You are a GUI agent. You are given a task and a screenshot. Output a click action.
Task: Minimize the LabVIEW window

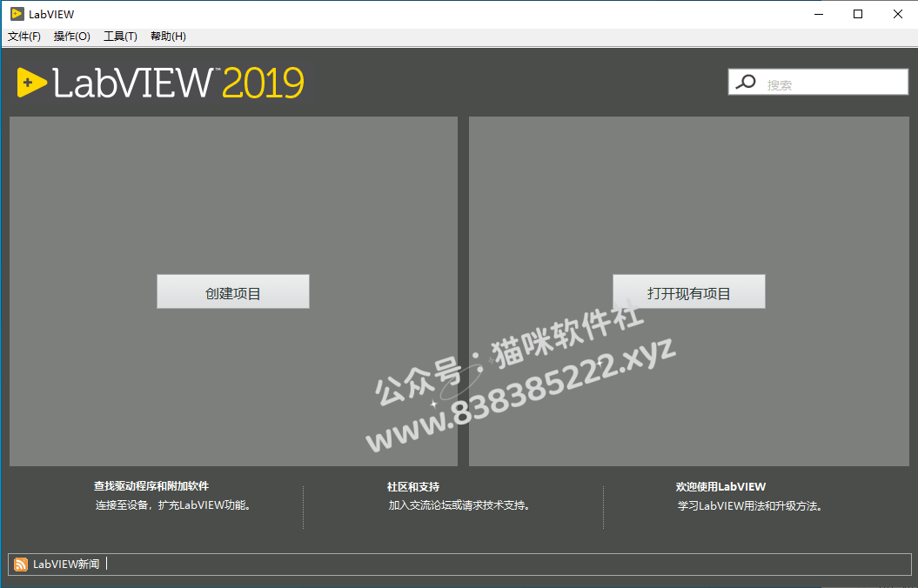pos(819,14)
